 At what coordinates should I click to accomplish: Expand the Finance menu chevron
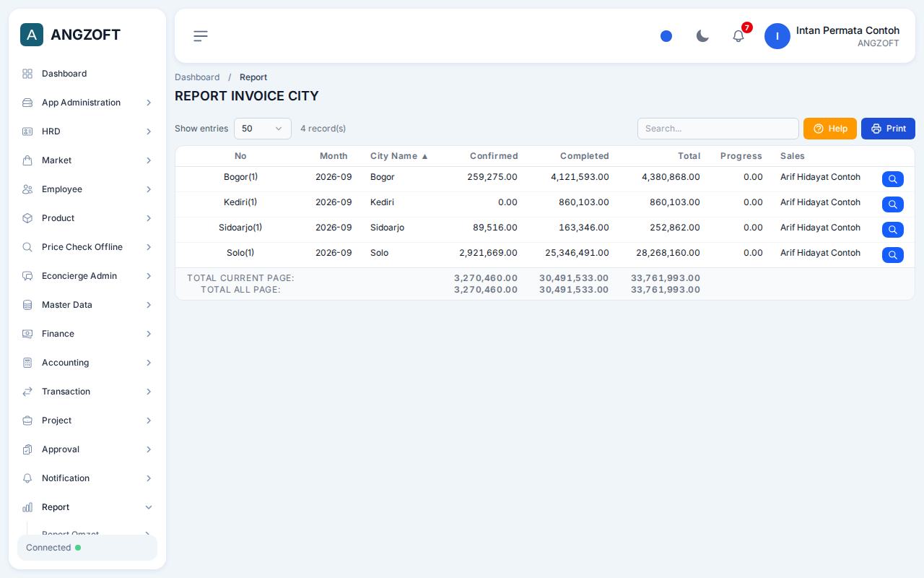click(149, 334)
